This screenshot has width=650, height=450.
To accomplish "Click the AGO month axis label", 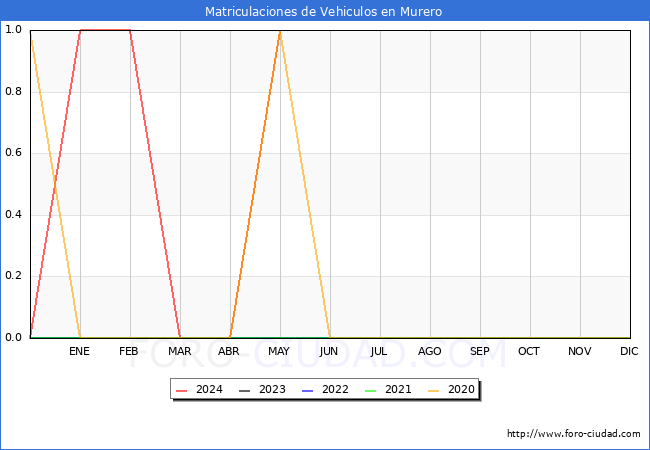I will 429,351.
